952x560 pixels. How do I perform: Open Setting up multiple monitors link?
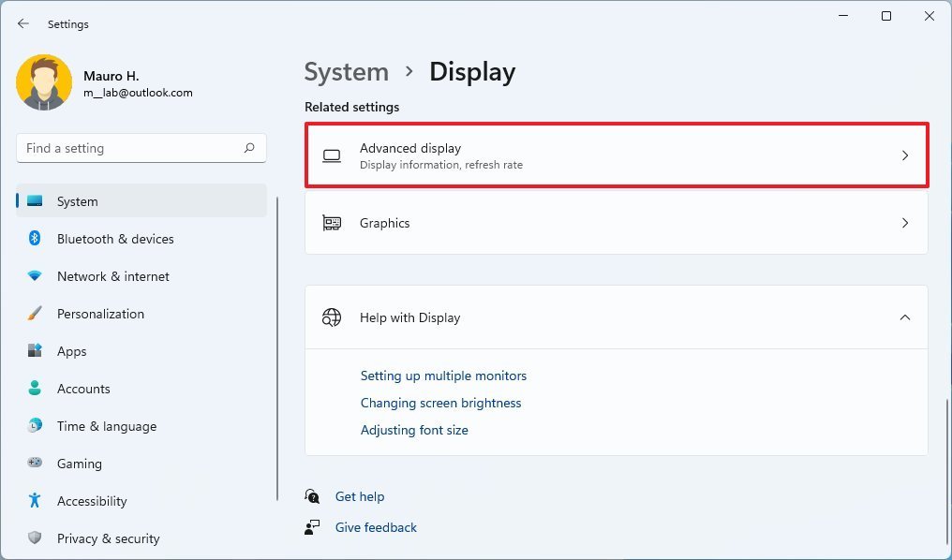click(443, 376)
